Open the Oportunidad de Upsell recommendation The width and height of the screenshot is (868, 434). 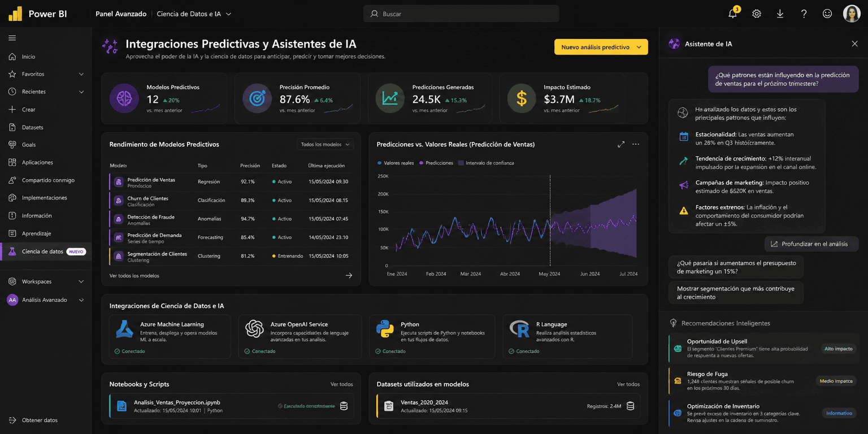[x=763, y=349]
